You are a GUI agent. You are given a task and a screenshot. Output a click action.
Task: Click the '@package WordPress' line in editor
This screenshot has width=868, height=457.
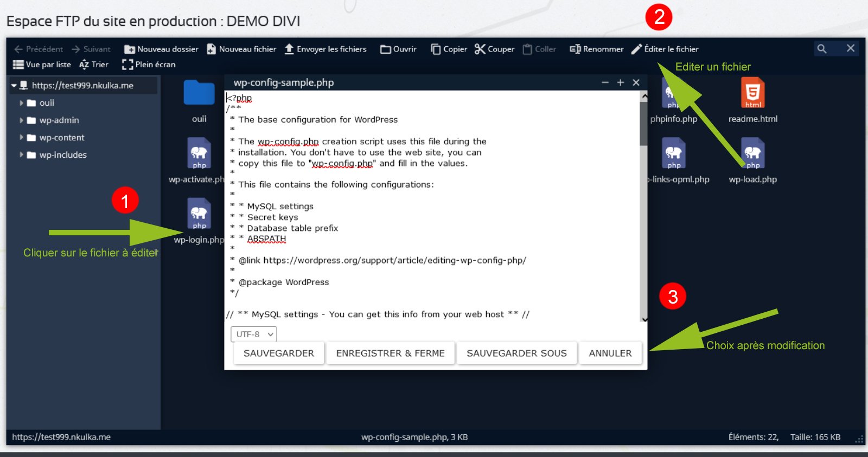click(x=284, y=282)
